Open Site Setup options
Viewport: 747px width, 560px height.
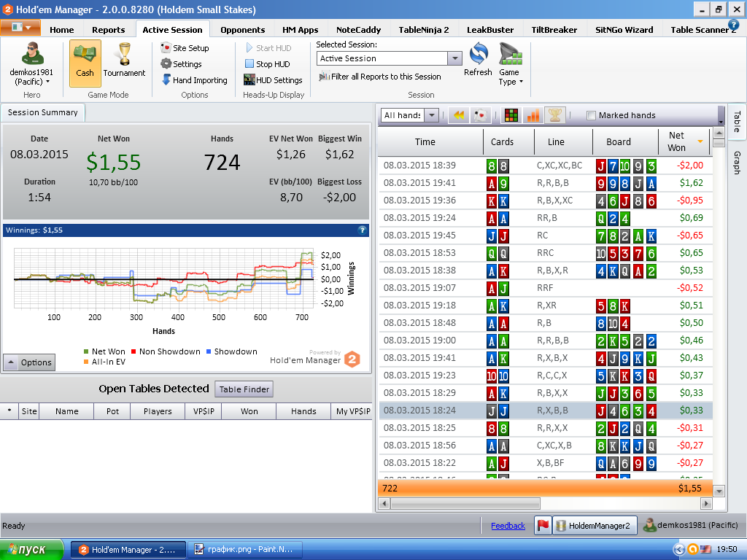click(185, 47)
